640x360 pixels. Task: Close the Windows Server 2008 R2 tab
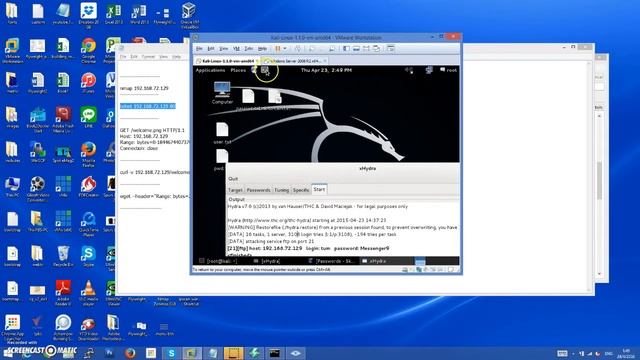click(325, 61)
